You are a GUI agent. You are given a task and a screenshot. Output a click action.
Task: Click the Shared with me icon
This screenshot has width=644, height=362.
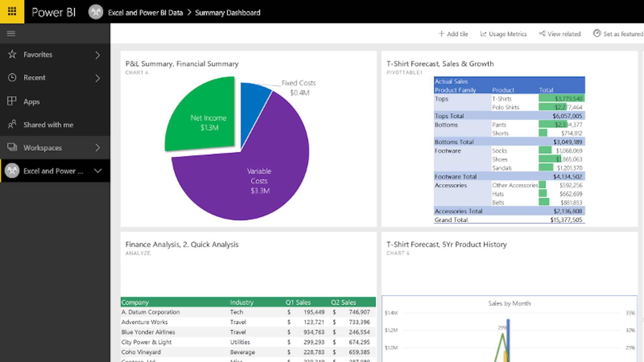(x=12, y=124)
